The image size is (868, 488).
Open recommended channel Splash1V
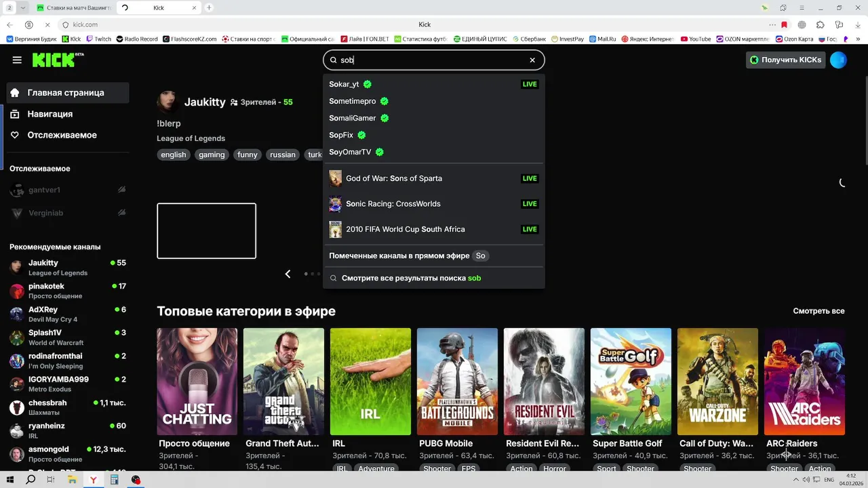point(68,338)
